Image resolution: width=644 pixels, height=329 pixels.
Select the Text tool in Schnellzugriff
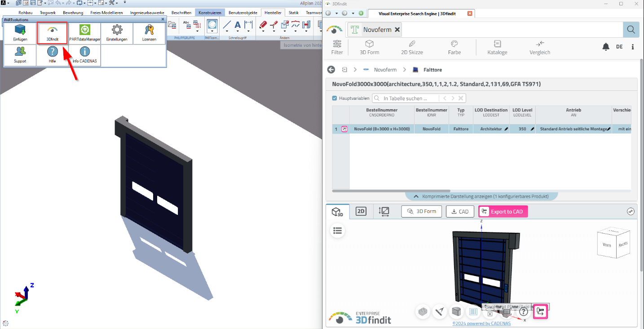pos(238,25)
